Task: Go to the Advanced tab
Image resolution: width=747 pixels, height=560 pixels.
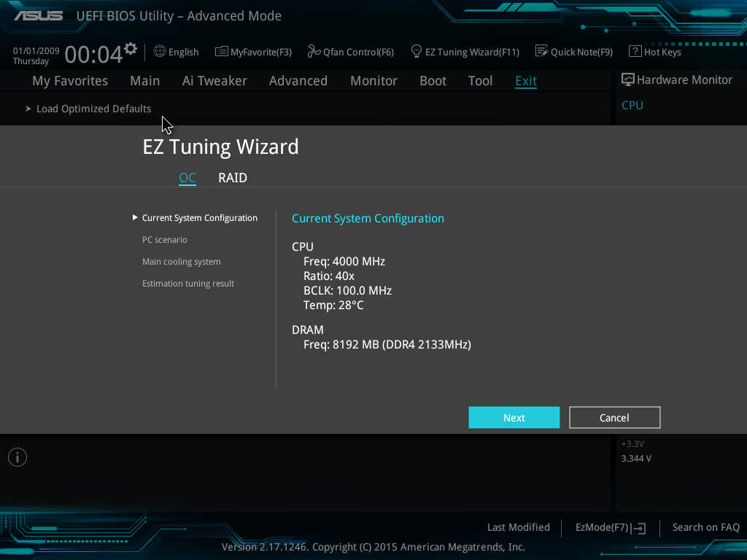Action: click(x=298, y=81)
